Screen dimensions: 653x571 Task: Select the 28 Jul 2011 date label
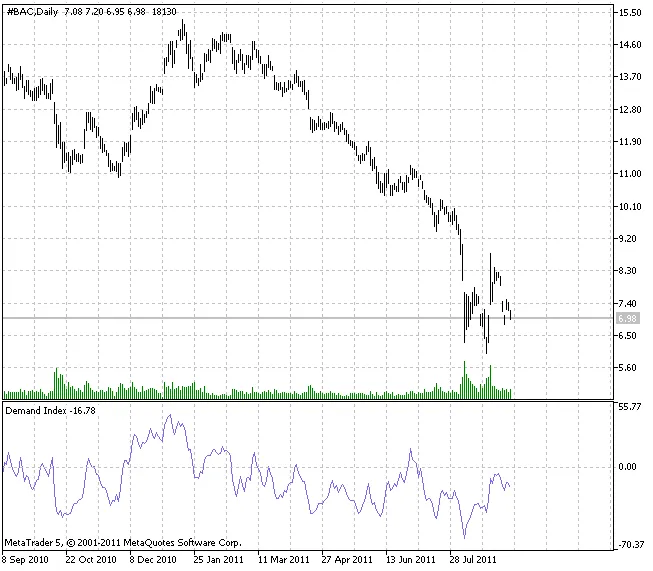[x=473, y=560]
